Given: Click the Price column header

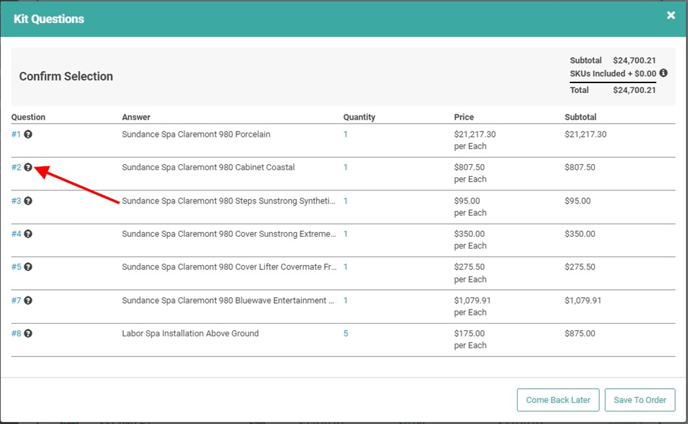Looking at the screenshot, I should tap(464, 117).
